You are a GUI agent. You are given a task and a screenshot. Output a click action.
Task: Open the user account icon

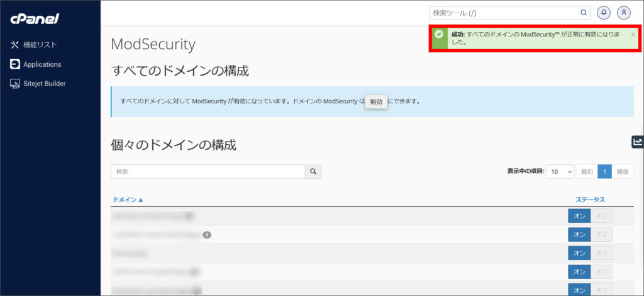coord(624,13)
